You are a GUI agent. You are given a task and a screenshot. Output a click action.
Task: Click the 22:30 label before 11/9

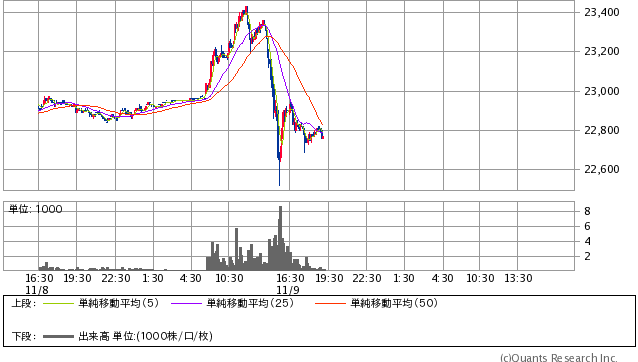coord(116,279)
